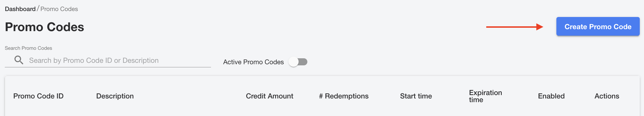This screenshot has height=116, width=644.
Task: Select the Start time column header
Action: click(416, 96)
